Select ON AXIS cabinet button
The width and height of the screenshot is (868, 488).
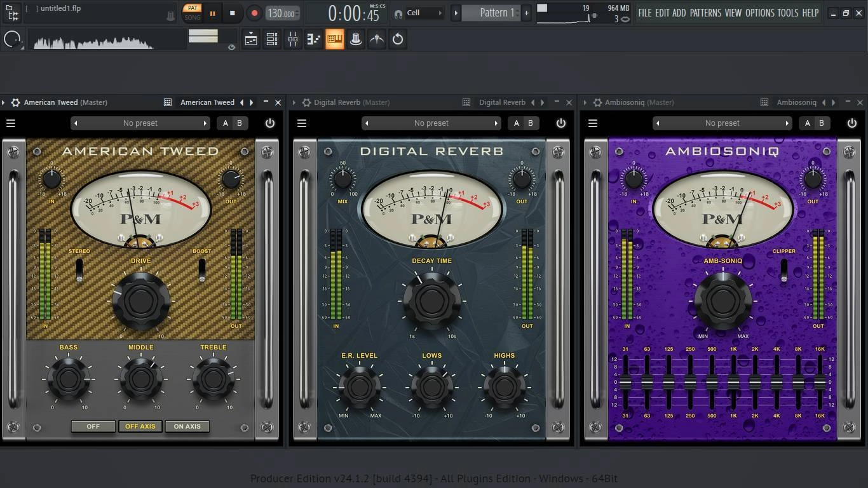click(187, 426)
